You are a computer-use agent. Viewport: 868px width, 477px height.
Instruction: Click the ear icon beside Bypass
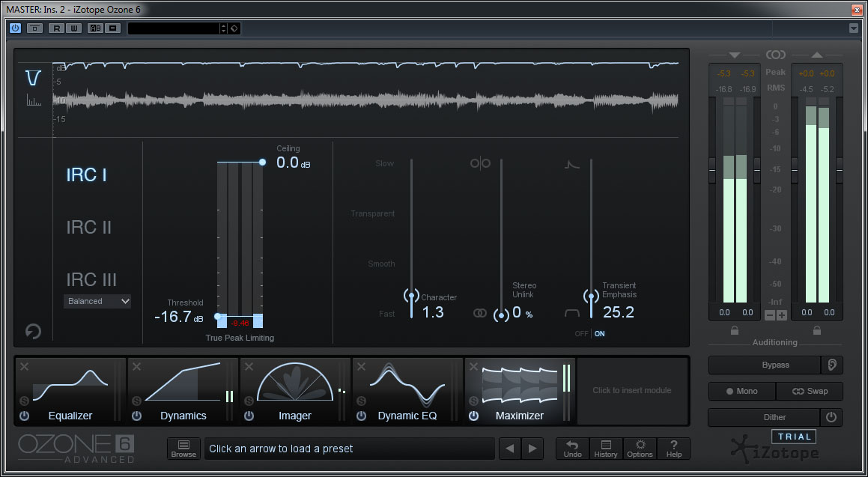pyautogui.click(x=831, y=365)
